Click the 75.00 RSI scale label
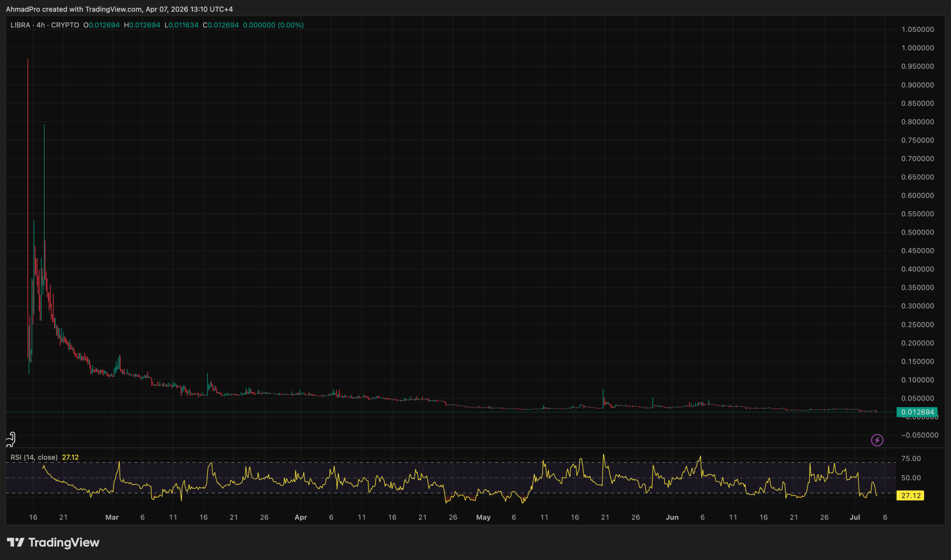951x560 pixels. [911, 458]
